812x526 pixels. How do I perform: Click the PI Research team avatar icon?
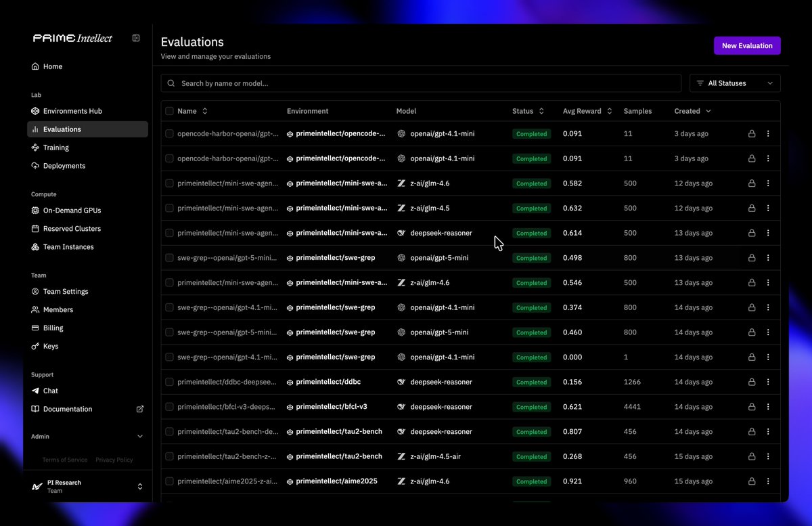pyautogui.click(x=37, y=487)
